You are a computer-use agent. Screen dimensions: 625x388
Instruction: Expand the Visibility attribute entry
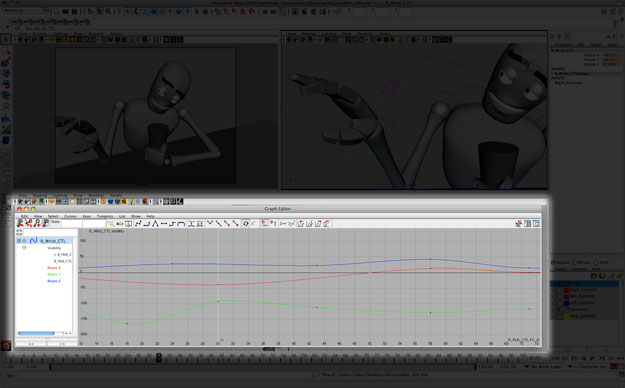click(24, 248)
